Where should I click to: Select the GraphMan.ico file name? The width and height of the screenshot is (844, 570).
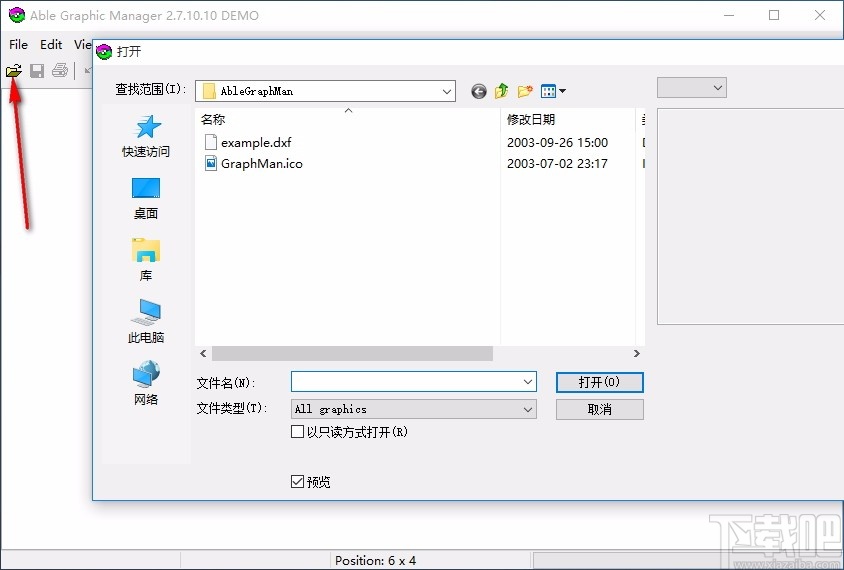pos(262,164)
